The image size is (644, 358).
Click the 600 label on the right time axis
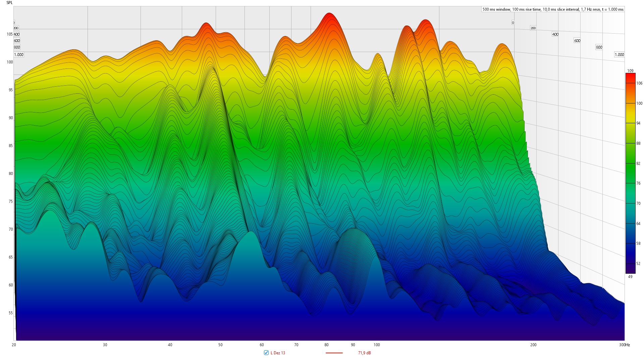(x=577, y=41)
